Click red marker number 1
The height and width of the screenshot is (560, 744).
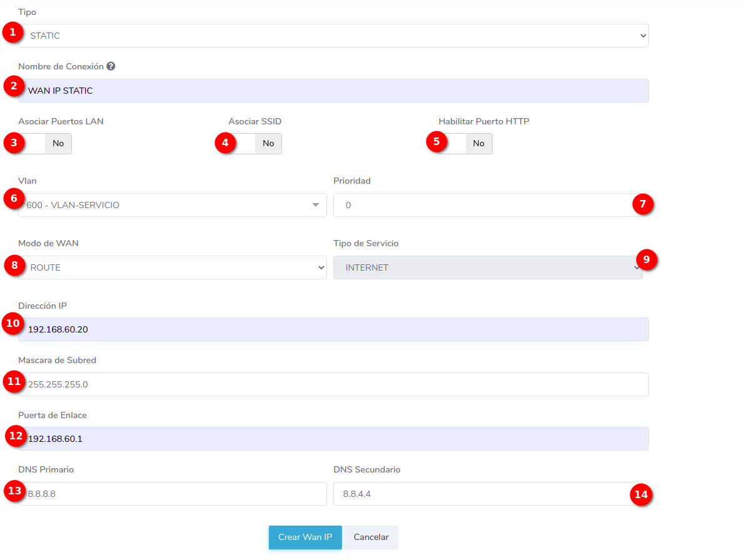coord(13,32)
